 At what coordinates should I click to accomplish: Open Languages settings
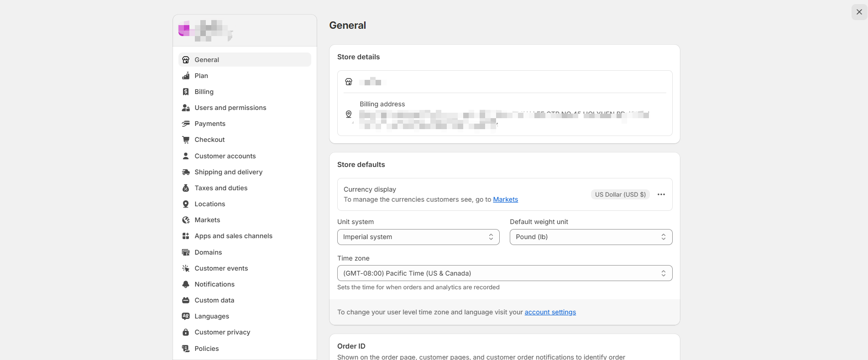click(245, 316)
